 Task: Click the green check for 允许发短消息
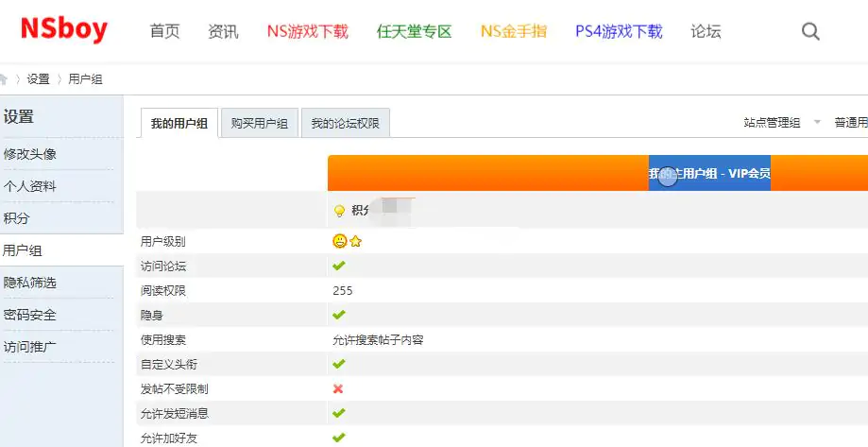339,413
